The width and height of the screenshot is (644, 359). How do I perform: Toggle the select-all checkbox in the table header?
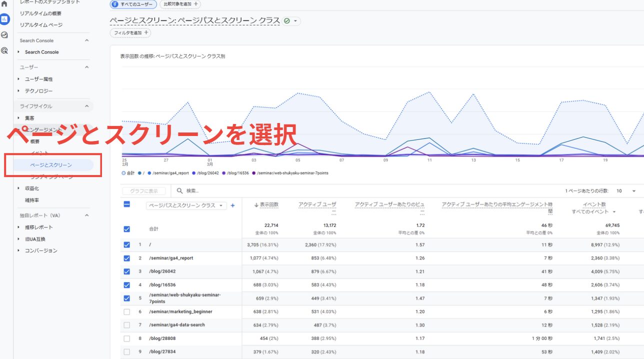(126, 204)
